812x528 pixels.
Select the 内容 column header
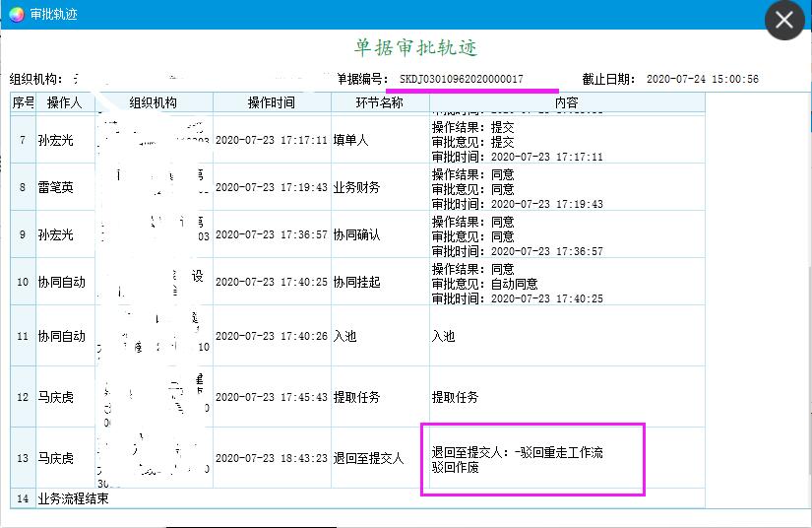coord(566,102)
